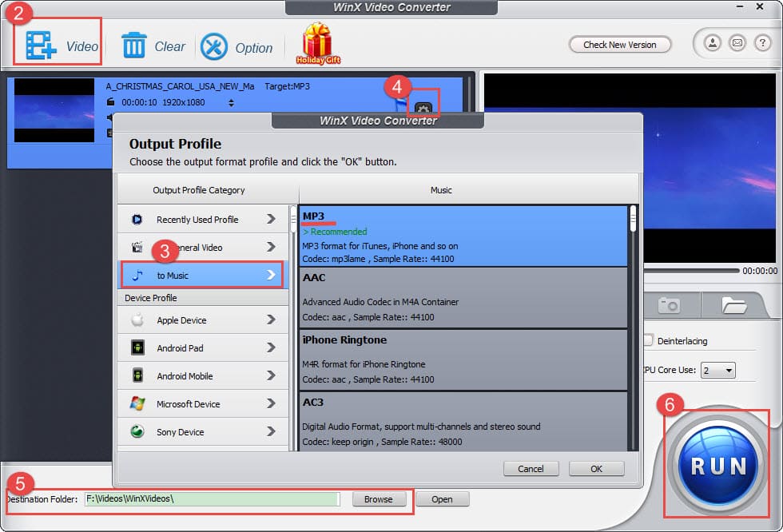Viewport: 783px width, 532px height.
Task: Choose the Android Mobile category
Action: [203, 375]
